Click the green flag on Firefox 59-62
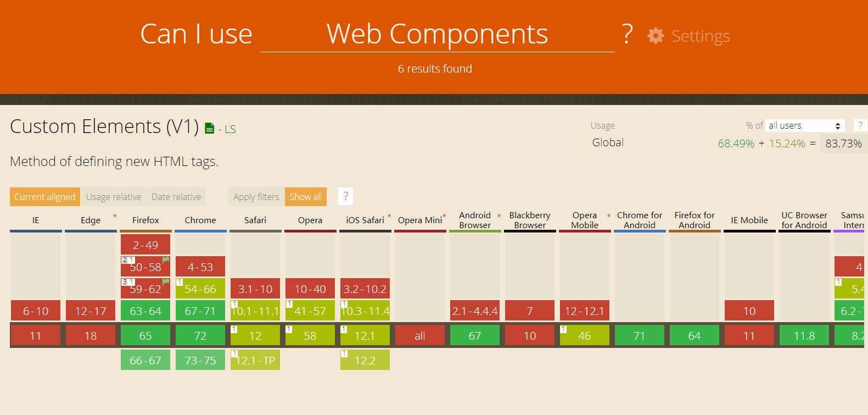 click(166, 282)
